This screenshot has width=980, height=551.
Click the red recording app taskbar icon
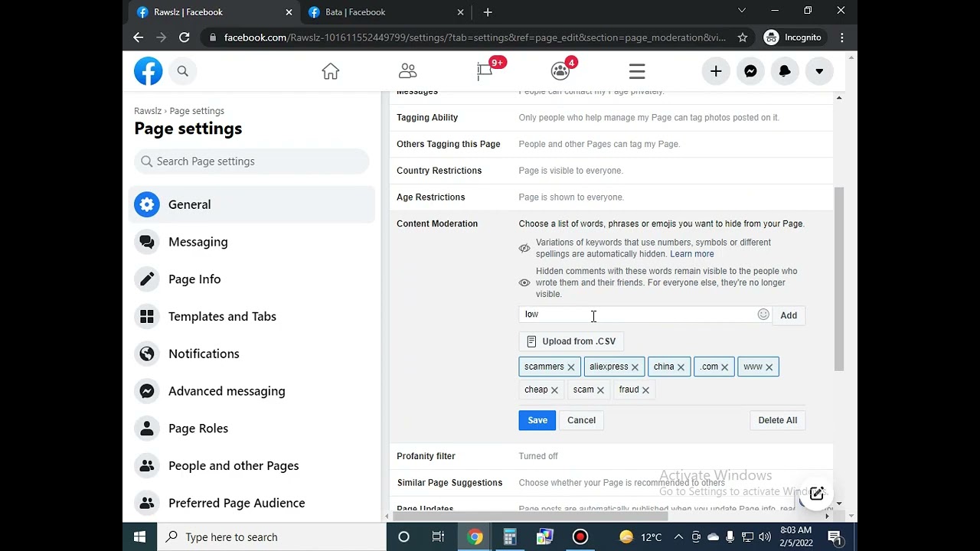tap(580, 537)
